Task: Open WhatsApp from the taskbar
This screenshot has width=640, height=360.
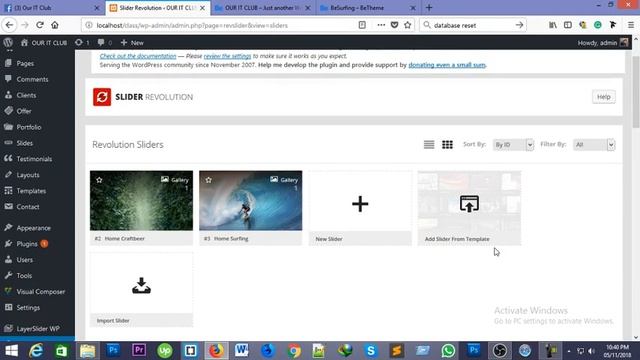Action: pos(448,351)
